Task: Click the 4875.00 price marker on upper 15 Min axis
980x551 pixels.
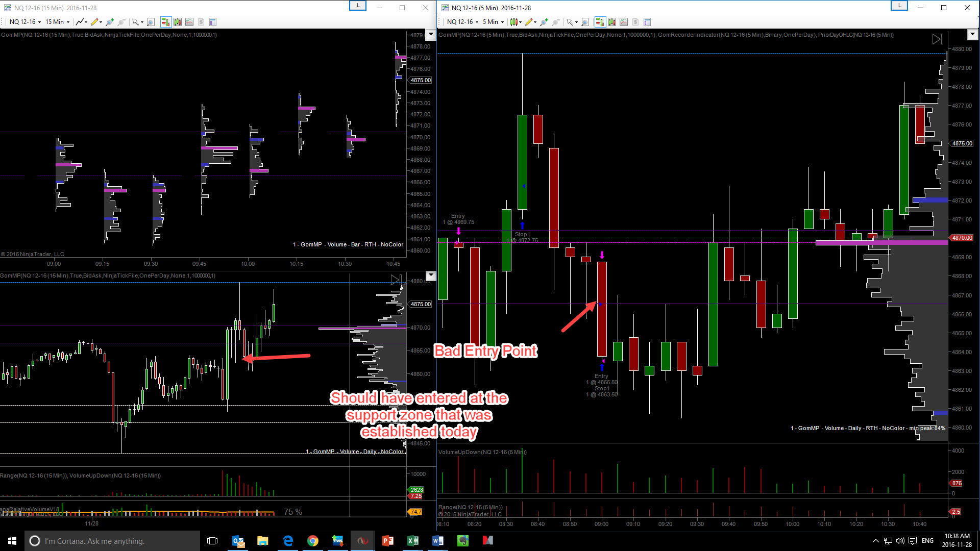Action: pos(421,80)
